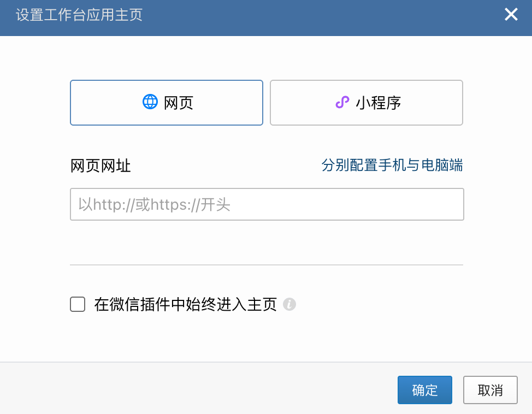The height and width of the screenshot is (414, 532).
Task: Click the info icon beside 始终进入主页
Action: [x=289, y=304]
